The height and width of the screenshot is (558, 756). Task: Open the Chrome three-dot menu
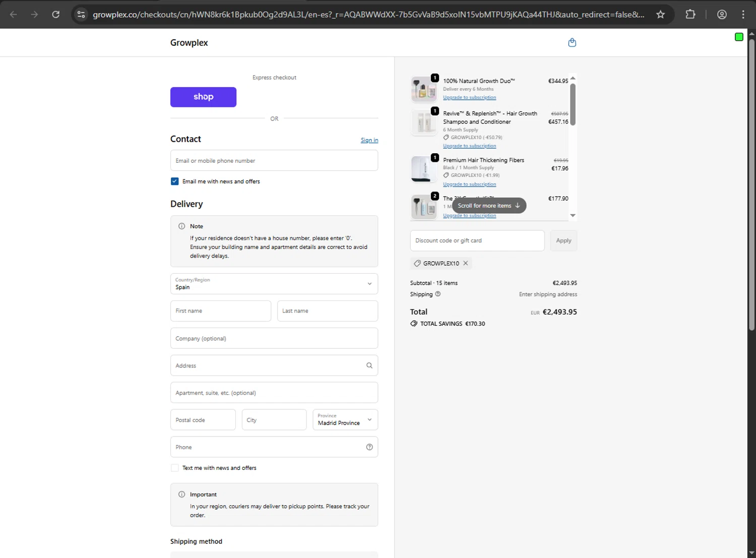[743, 15]
